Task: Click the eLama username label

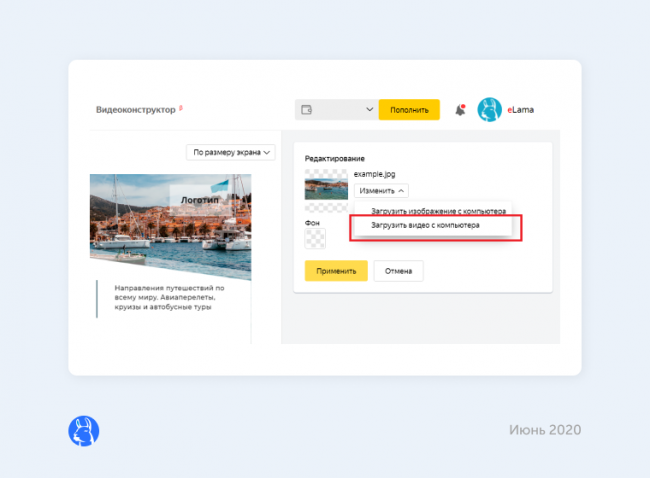Action: coord(520,110)
